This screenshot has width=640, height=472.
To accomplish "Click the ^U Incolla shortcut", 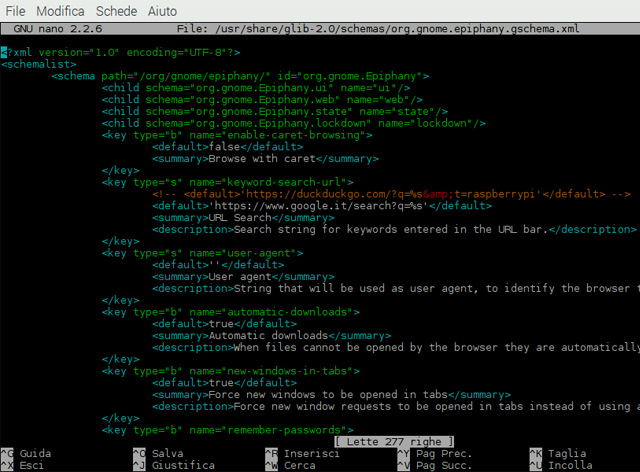I will 561,465.
